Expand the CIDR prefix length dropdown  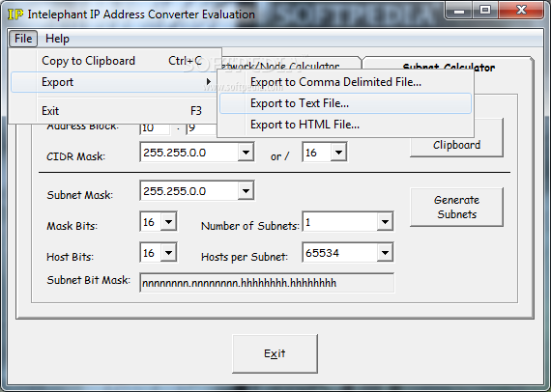click(338, 153)
